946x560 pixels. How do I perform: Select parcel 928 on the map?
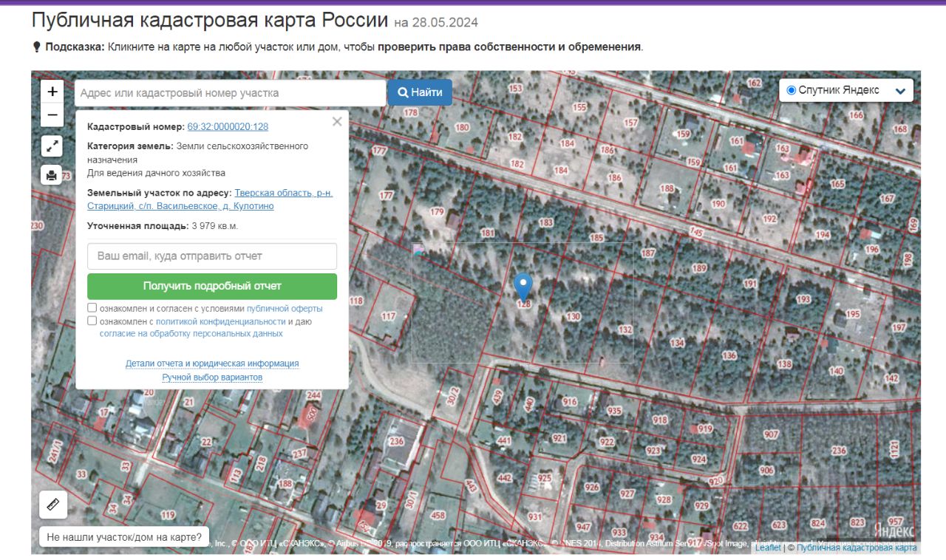click(x=664, y=500)
